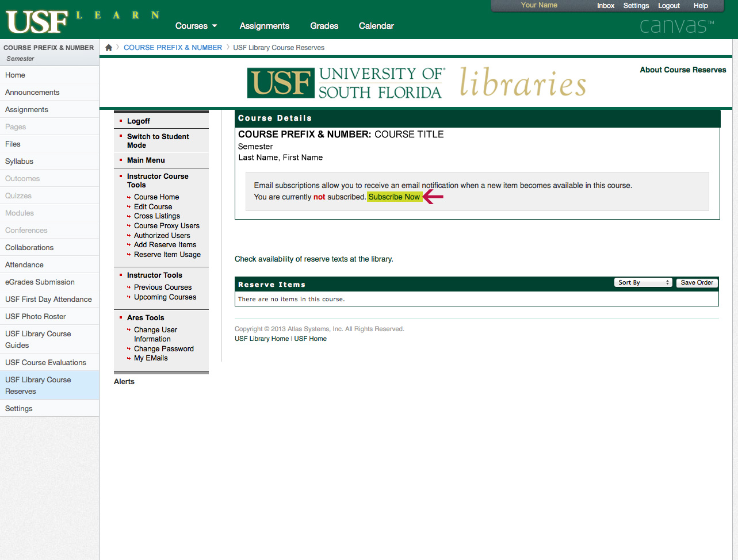Open Files in course sidebar
738x560 pixels.
click(49, 144)
